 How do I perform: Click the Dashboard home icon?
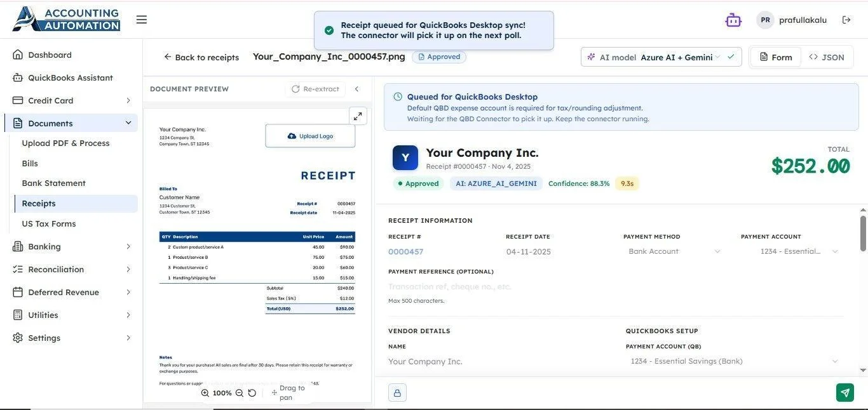(18, 55)
